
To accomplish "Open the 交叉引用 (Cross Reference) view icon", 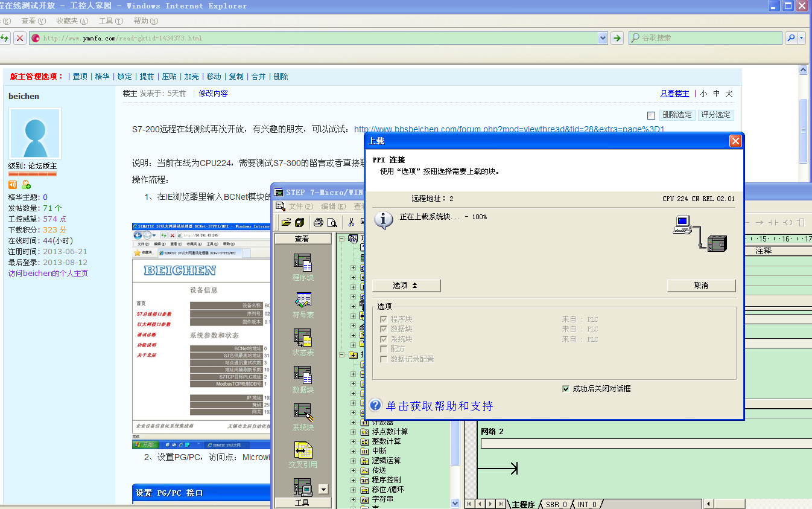I will 302,450.
